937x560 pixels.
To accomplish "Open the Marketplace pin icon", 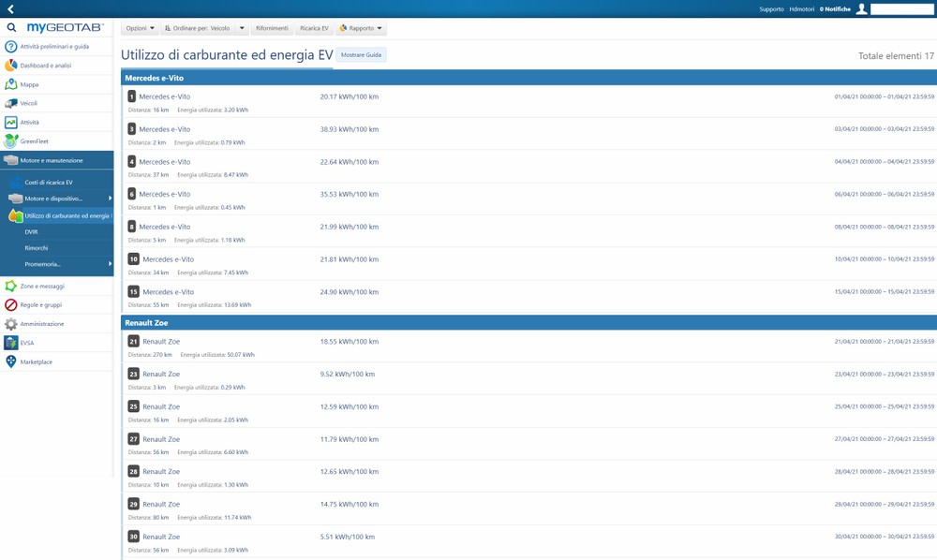I will coord(10,361).
